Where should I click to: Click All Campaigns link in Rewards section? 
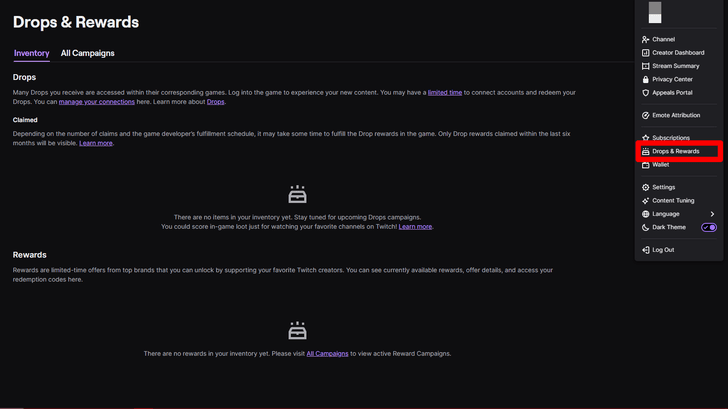(x=327, y=353)
